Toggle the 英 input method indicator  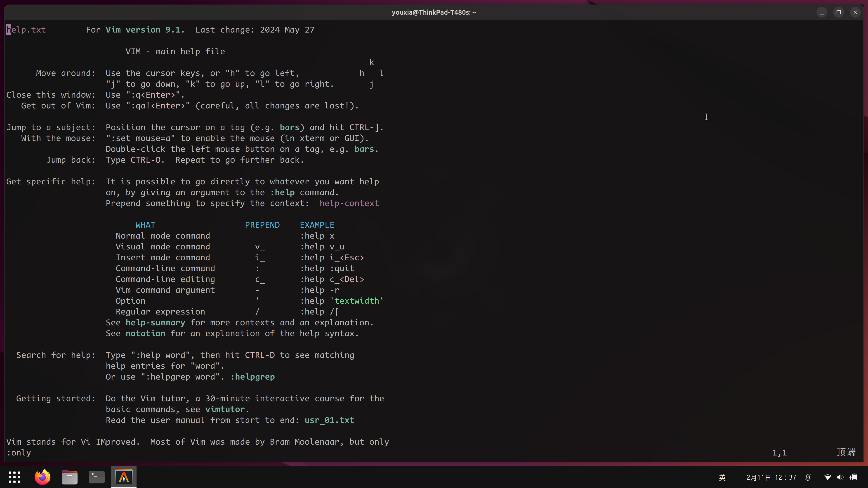click(722, 477)
